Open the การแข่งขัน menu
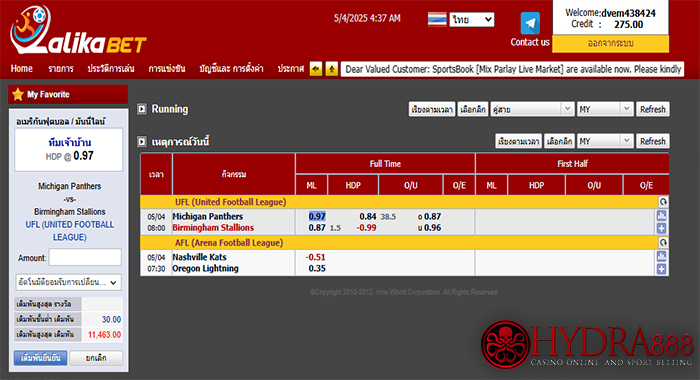The width and height of the screenshot is (700, 380). (x=167, y=69)
